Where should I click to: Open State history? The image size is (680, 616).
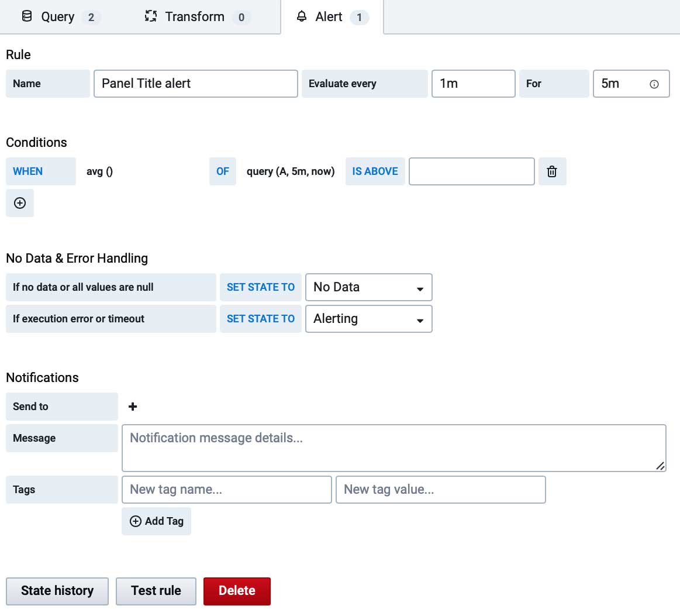click(x=57, y=591)
